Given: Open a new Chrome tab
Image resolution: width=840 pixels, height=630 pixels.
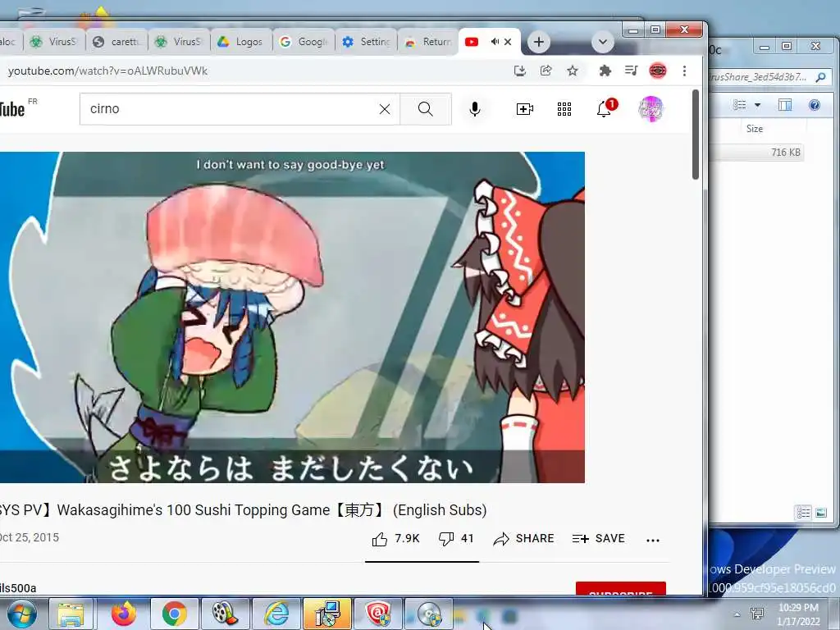Looking at the screenshot, I should (x=538, y=42).
